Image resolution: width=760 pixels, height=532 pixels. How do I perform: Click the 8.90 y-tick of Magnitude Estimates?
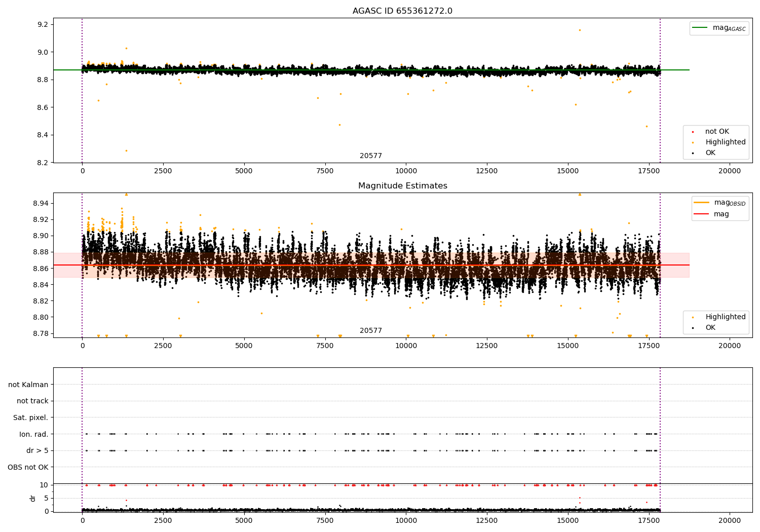[x=41, y=236]
